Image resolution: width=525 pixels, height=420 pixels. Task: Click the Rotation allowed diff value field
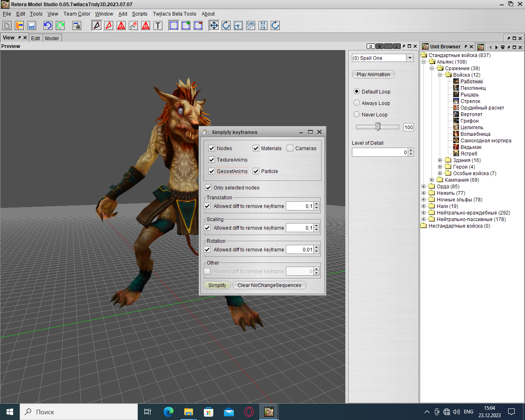[x=299, y=249]
